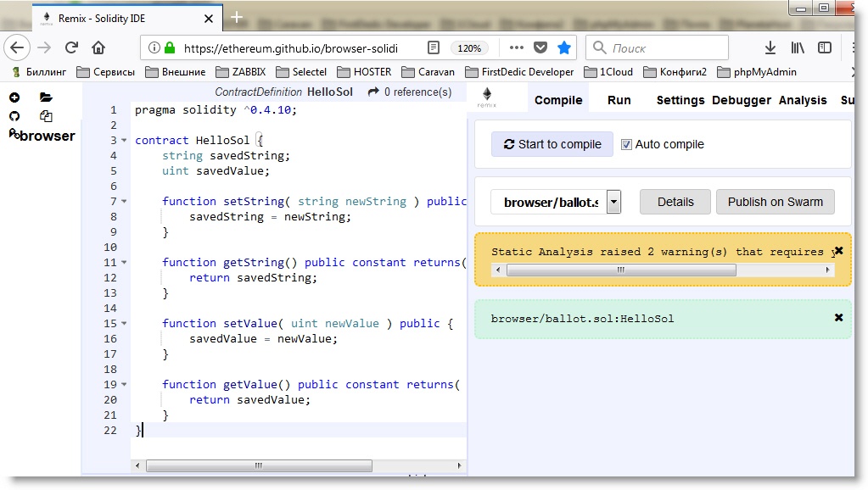868x490 pixels.
Task: Click 'return savedValue;' code line
Action: [x=249, y=400]
